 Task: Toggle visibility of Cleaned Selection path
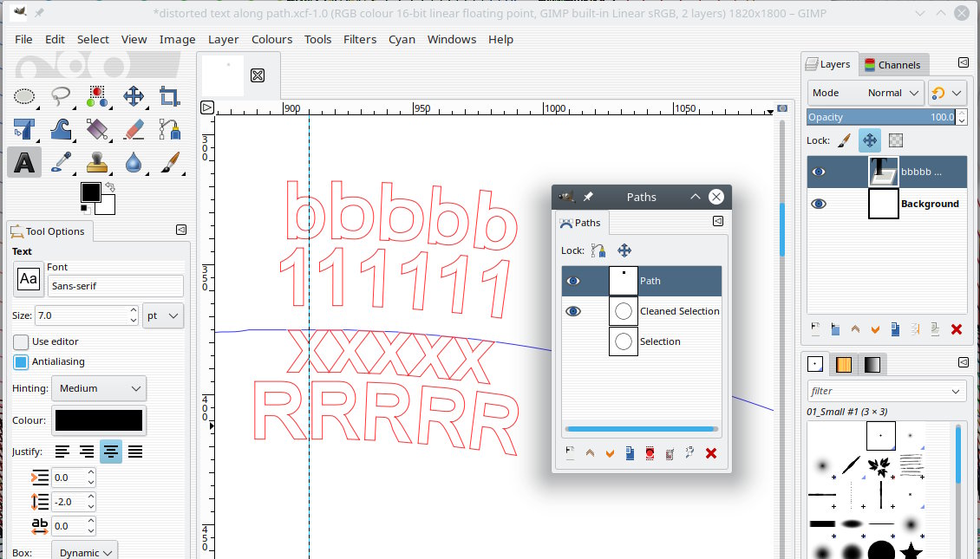573,311
